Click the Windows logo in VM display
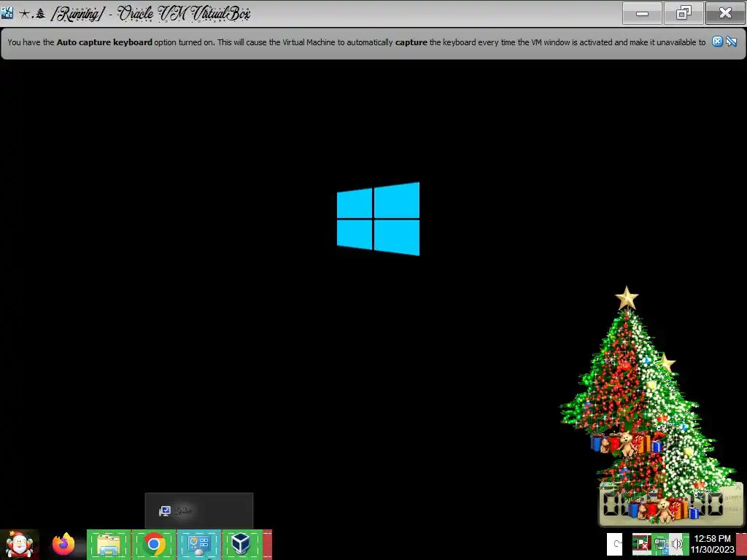 click(x=379, y=219)
